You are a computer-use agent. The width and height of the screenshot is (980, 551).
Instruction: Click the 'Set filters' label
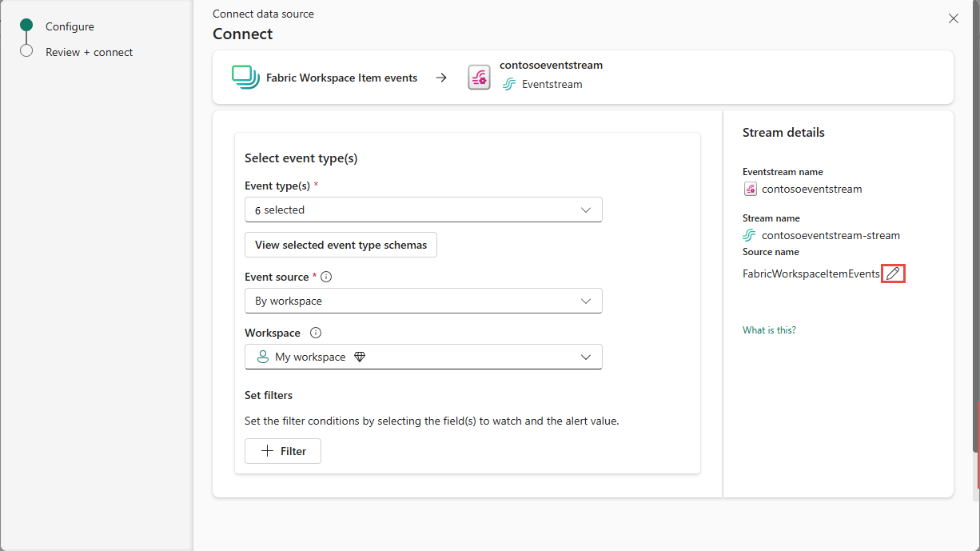click(269, 395)
